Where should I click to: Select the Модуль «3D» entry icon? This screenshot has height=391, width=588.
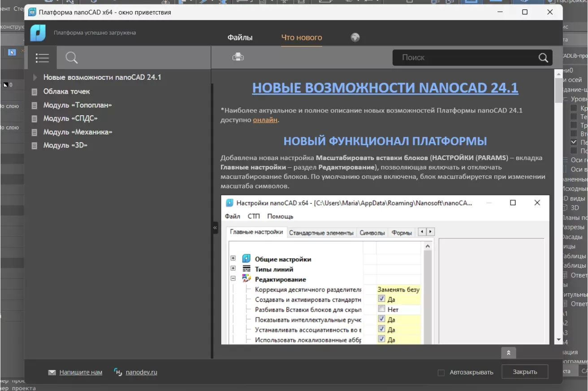[35, 145]
